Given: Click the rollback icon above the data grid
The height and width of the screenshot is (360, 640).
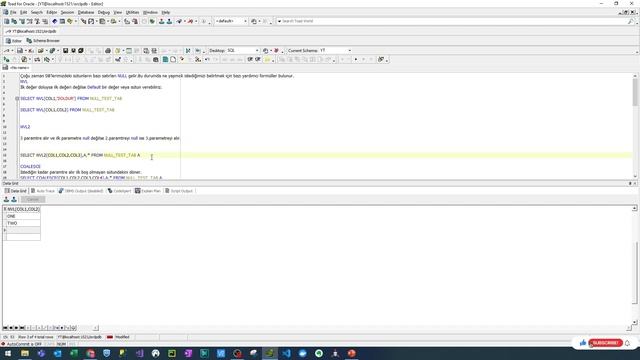Looking at the screenshot, I should 14,200.
